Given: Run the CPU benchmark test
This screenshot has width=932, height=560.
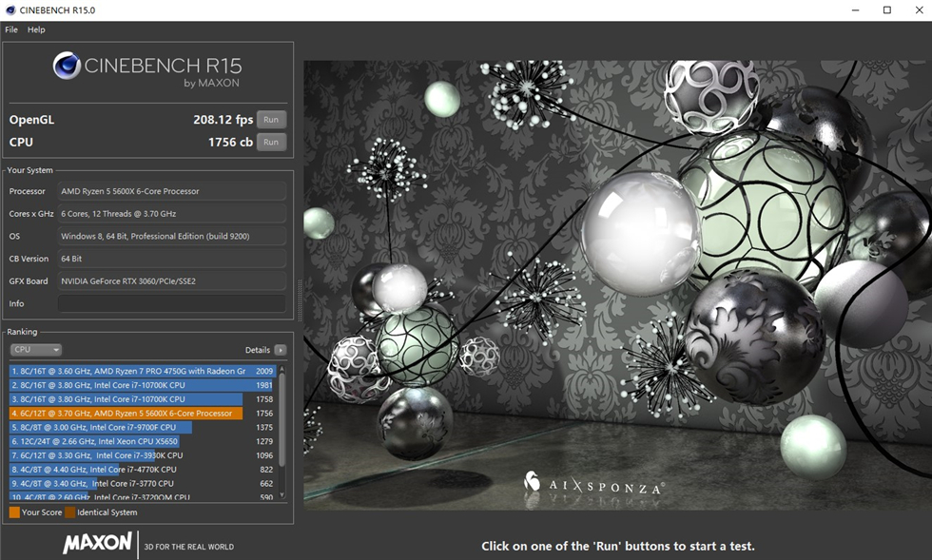Looking at the screenshot, I should point(271,142).
